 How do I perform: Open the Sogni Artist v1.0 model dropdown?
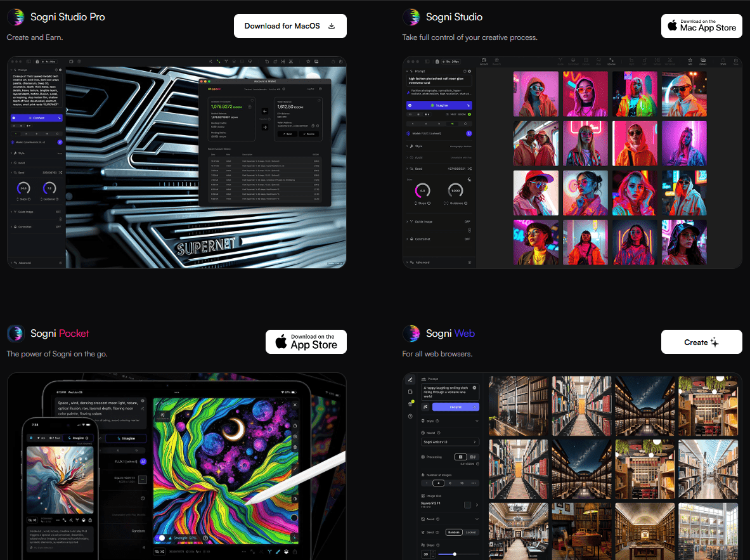449,441
